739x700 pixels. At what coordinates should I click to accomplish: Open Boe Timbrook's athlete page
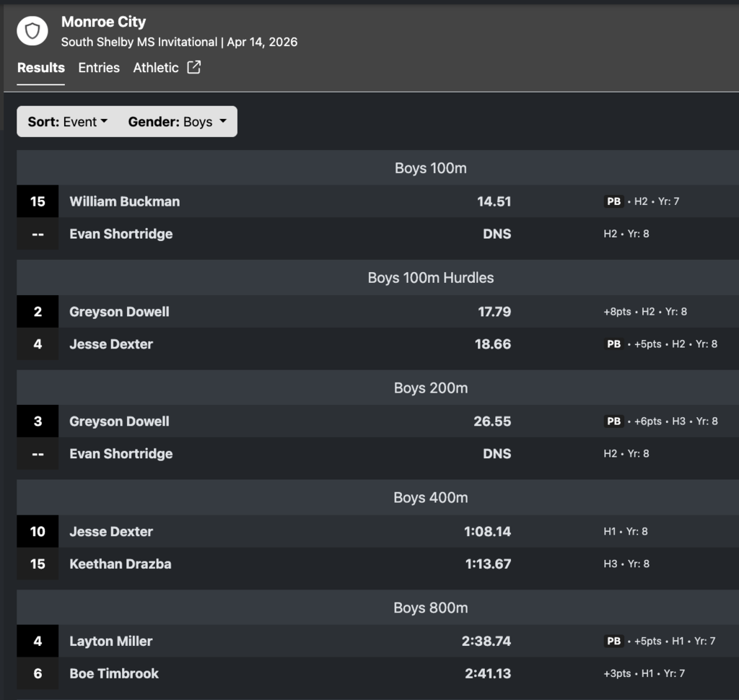(x=114, y=673)
